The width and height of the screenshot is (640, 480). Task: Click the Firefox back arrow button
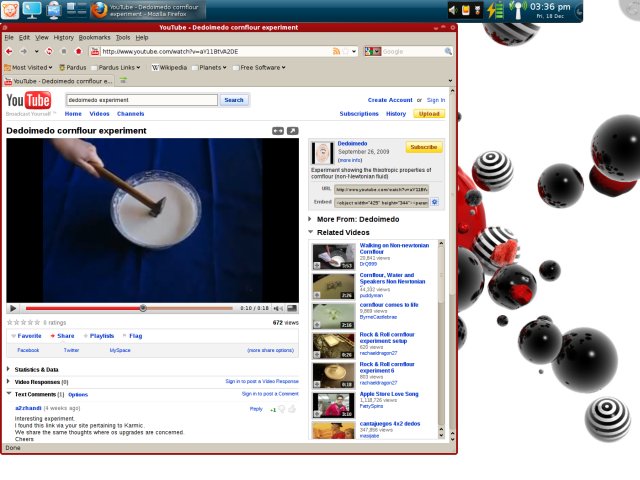pos(9,51)
